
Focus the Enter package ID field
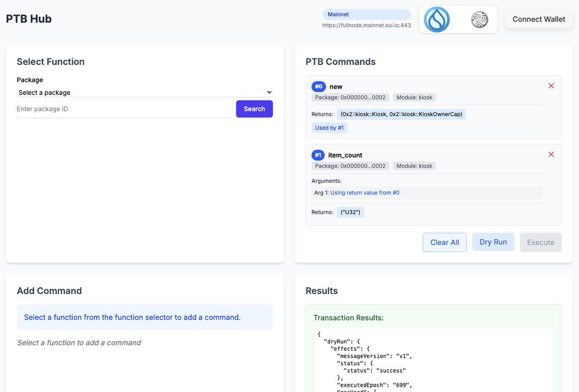point(124,109)
